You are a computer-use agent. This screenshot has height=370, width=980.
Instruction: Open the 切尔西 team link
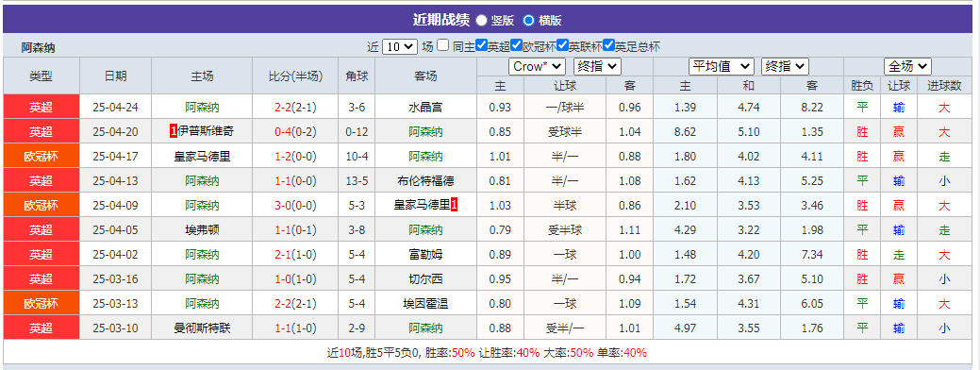pyautogui.click(x=425, y=279)
